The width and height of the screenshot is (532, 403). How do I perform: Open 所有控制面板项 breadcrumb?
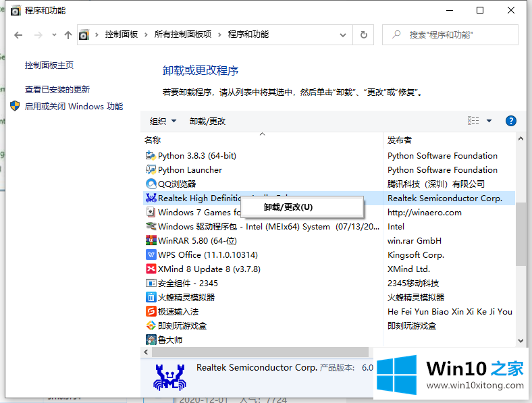[183, 34]
